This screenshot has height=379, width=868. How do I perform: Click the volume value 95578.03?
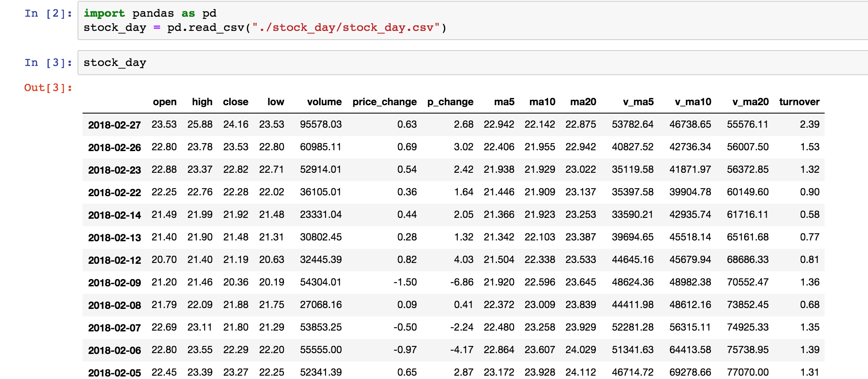321,124
